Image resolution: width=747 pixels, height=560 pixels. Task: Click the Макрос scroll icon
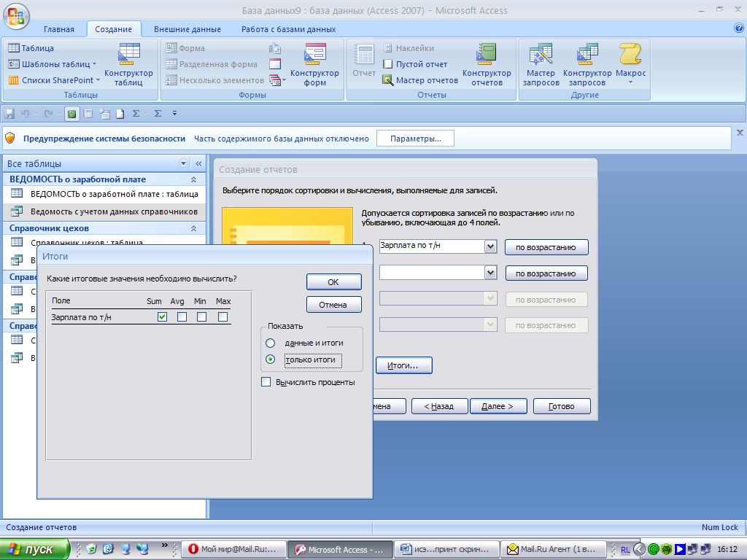630,54
